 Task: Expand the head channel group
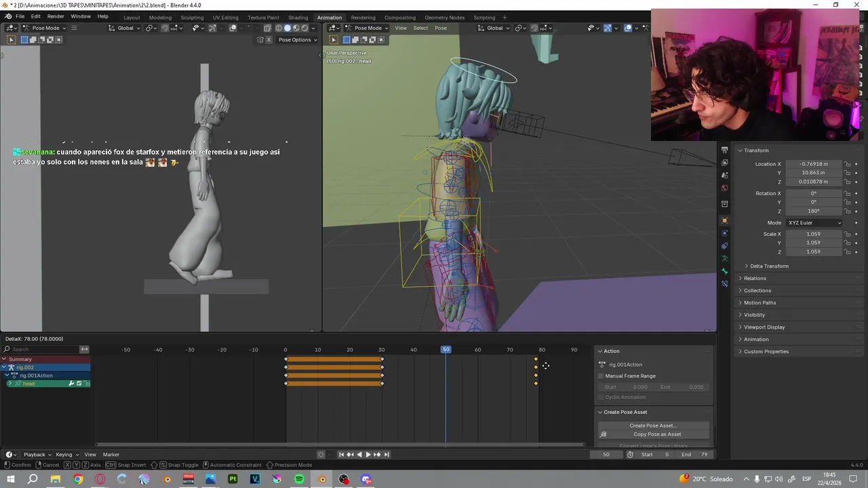click(9, 384)
